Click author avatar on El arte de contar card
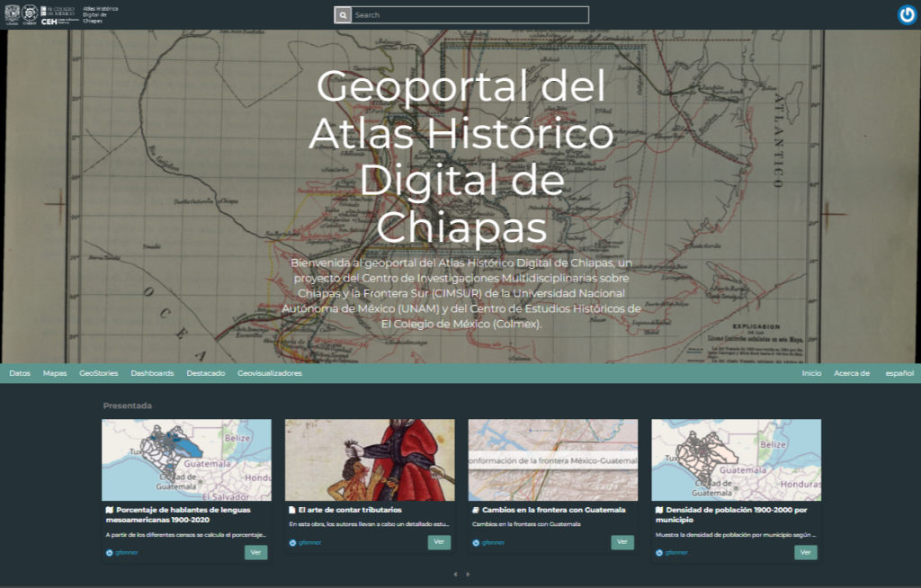Viewport: 921px width, 588px height. click(292, 543)
